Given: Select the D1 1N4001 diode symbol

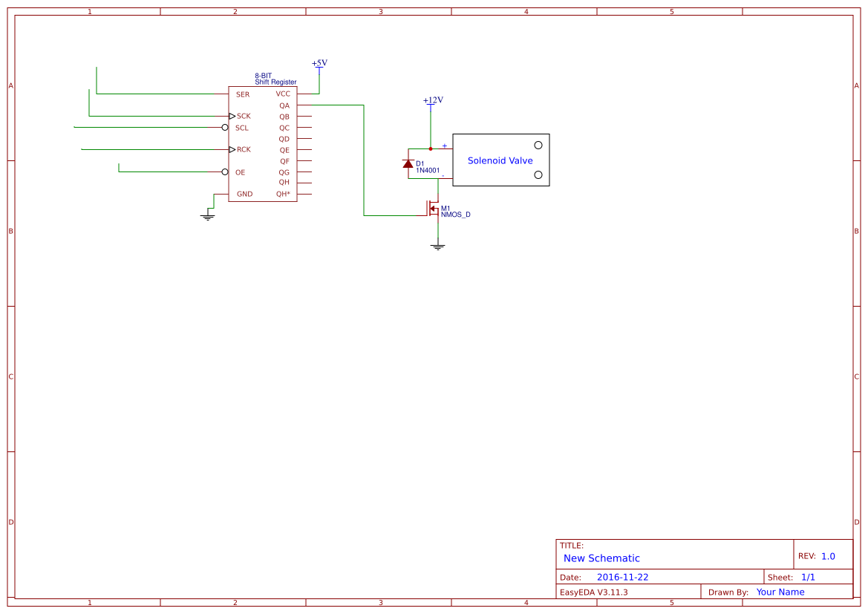Looking at the screenshot, I should click(408, 163).
